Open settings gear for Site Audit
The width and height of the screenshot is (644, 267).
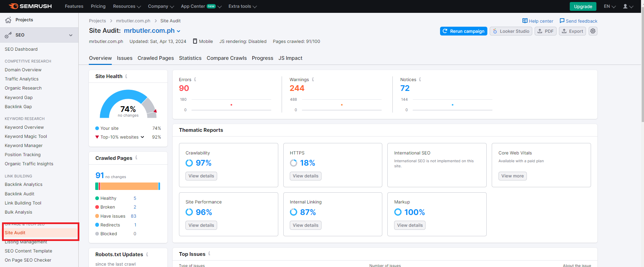[593, 31]
